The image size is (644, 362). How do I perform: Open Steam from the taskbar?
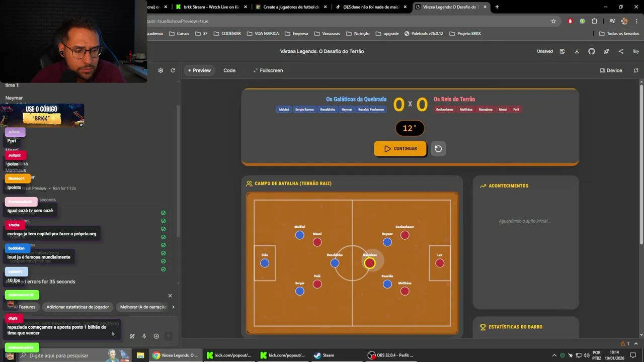click(x=324, y=355)
